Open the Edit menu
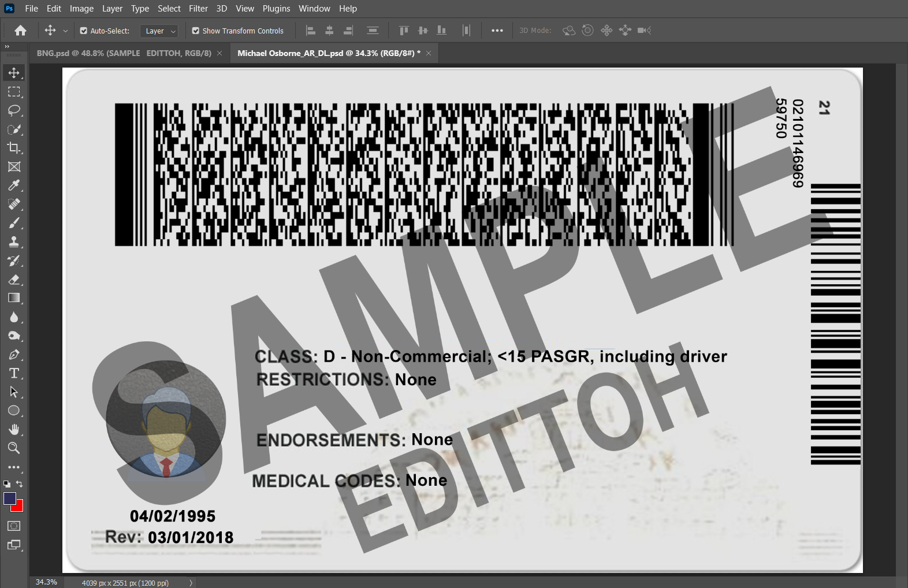 [54, 9]
